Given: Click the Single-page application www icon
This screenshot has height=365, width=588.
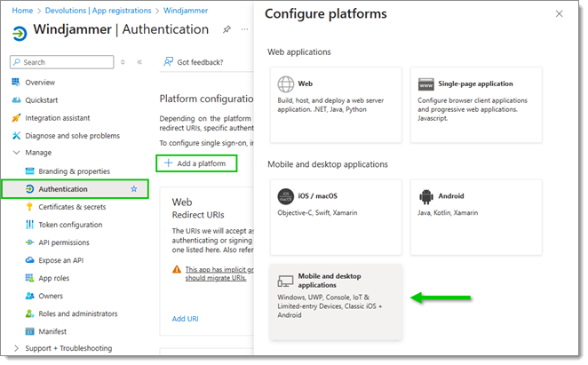Looking at the screenshot, I should (426, 84).
